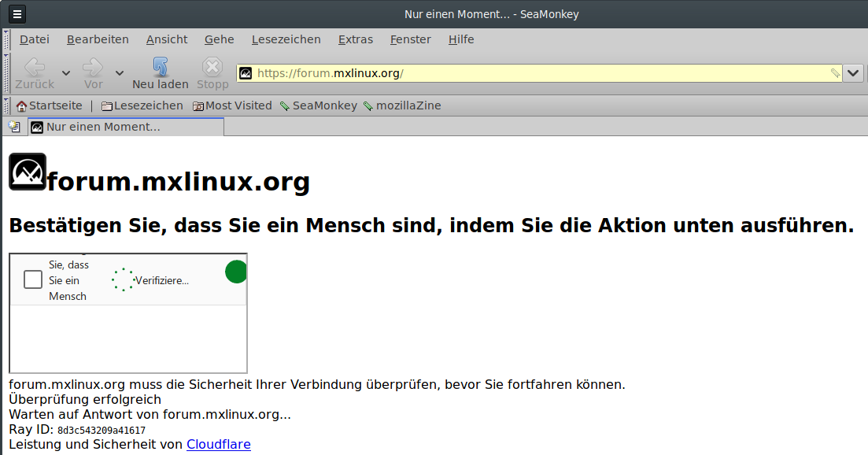Click the bookmarks toolbar grip handle
This screenshot has height=455, width=868.
pyautogui.click(x=6, y=105)
